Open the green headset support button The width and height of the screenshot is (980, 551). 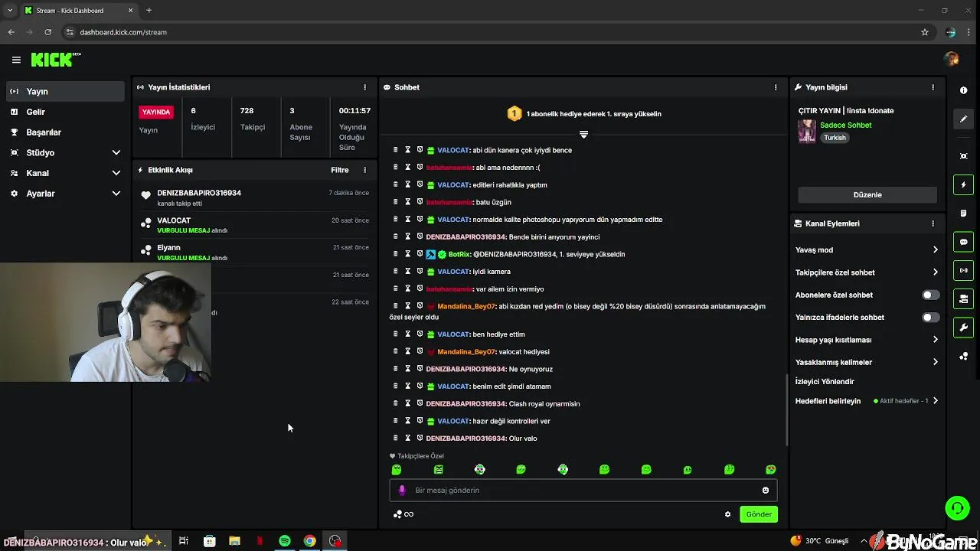(956, 508)
